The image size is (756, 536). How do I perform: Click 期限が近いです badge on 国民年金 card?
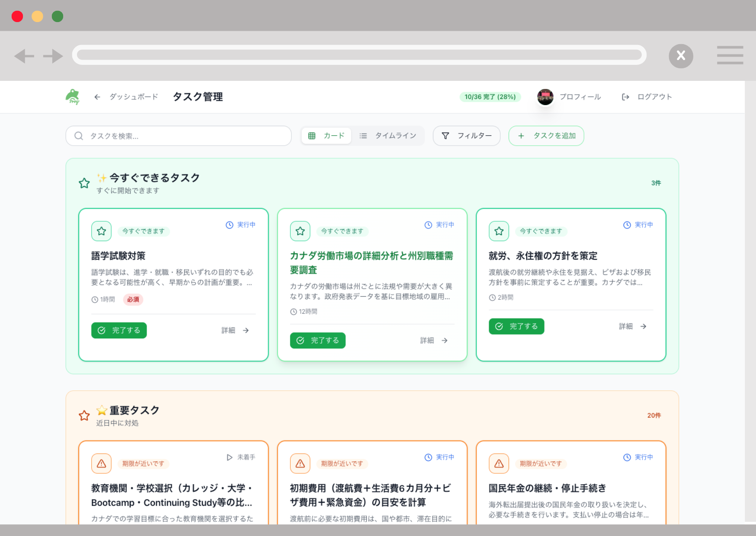pos(541,464)
